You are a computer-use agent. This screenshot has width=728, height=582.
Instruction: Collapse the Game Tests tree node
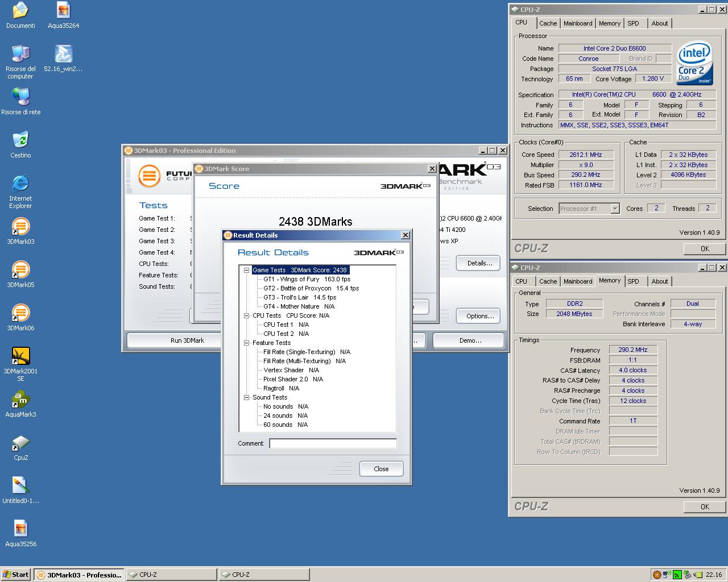point(247,270)
